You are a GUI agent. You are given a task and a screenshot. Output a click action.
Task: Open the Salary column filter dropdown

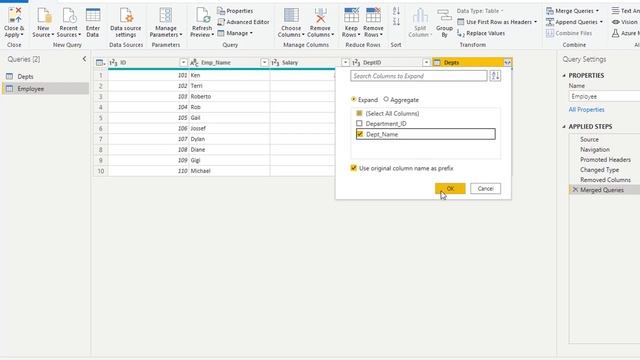(x=345, y=62)
